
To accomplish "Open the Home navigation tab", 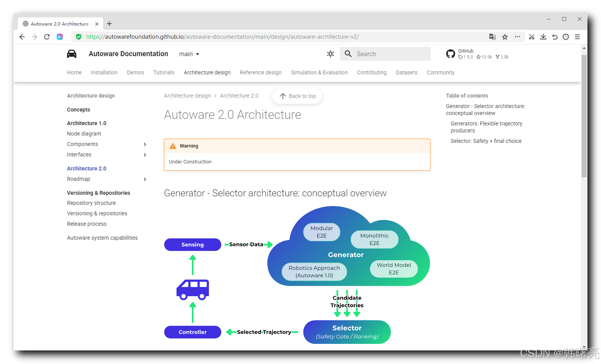I will pos(74,72).
